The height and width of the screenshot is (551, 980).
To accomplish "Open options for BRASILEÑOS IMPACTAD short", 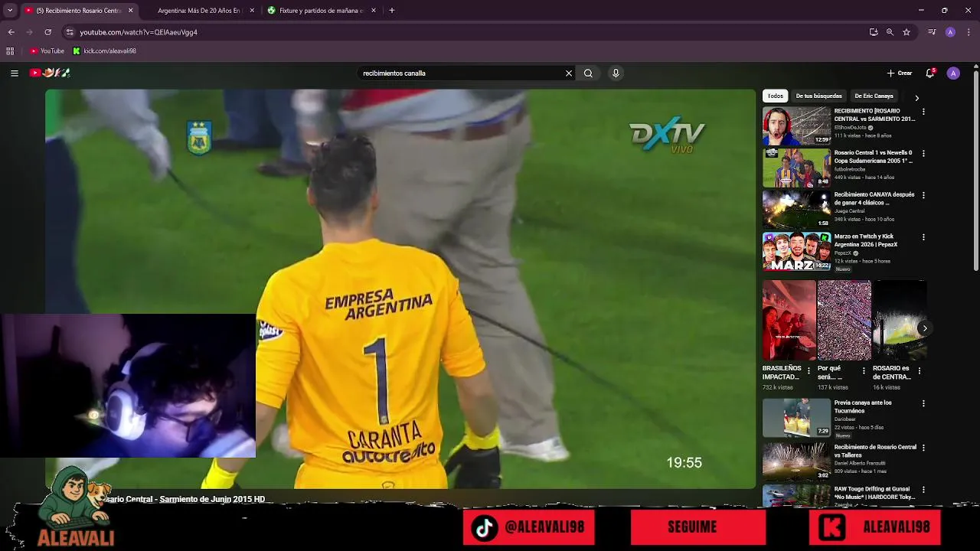I will (808, 370).
